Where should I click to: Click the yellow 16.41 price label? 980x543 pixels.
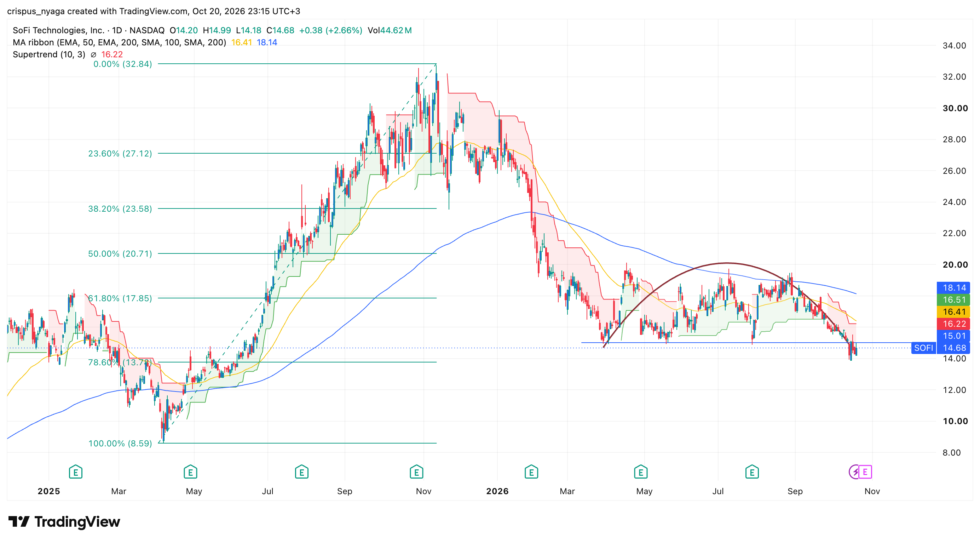954,312
